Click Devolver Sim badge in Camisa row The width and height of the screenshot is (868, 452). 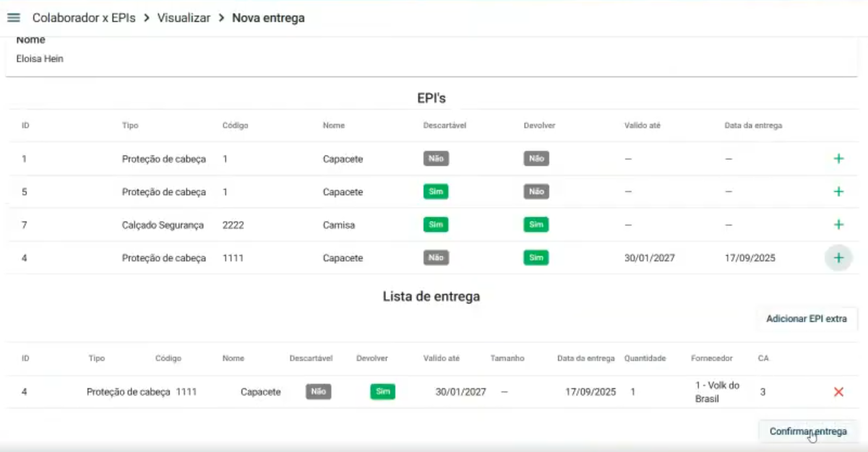(536, 225)
